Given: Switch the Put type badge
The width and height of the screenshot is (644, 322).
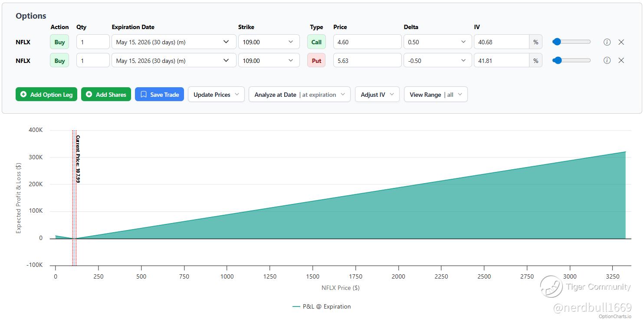Looking at the screenshot, I should [x=316, y=60].
